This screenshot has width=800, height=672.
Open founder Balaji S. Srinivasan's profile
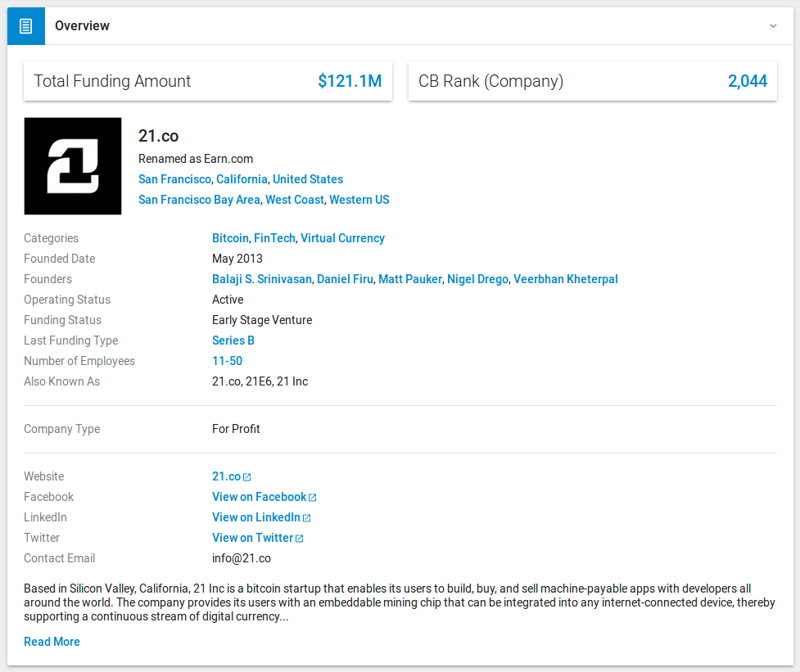(262, 279)
